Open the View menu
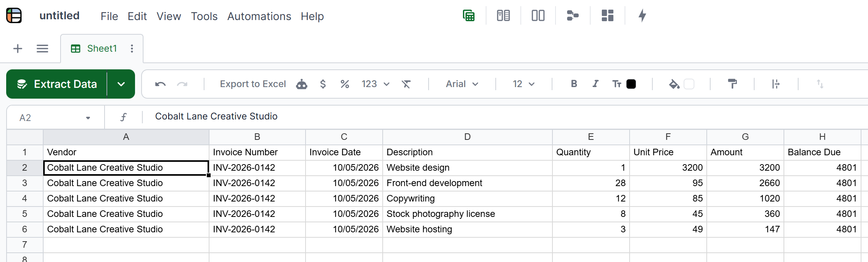Screen dimensions: 868x262 coord(169,16)
